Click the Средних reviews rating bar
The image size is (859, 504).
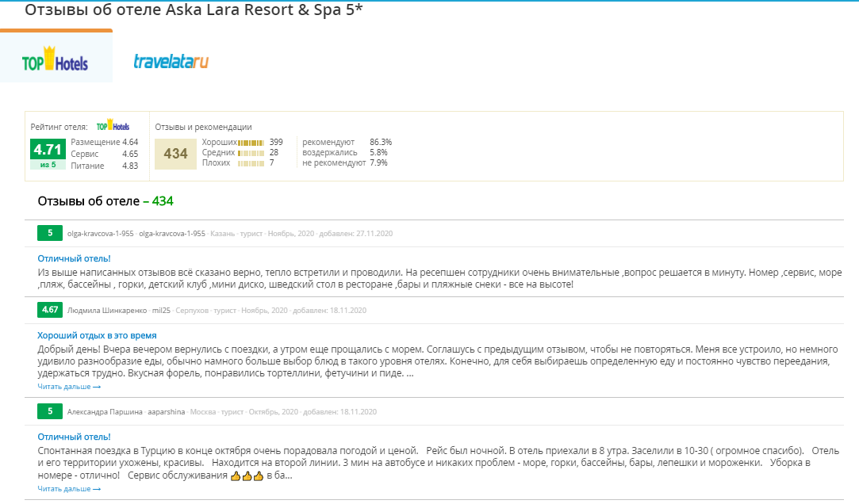tap(251, 153)
